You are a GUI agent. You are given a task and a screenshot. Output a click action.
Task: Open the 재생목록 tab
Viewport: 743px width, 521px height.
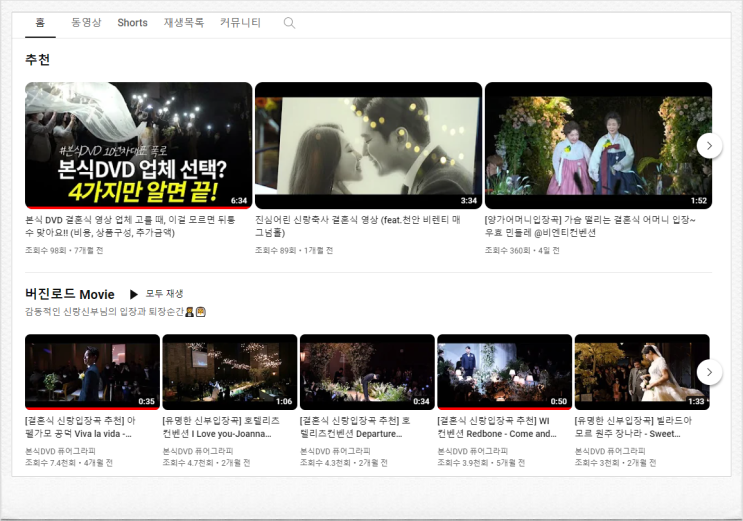(x=184, y=23)
